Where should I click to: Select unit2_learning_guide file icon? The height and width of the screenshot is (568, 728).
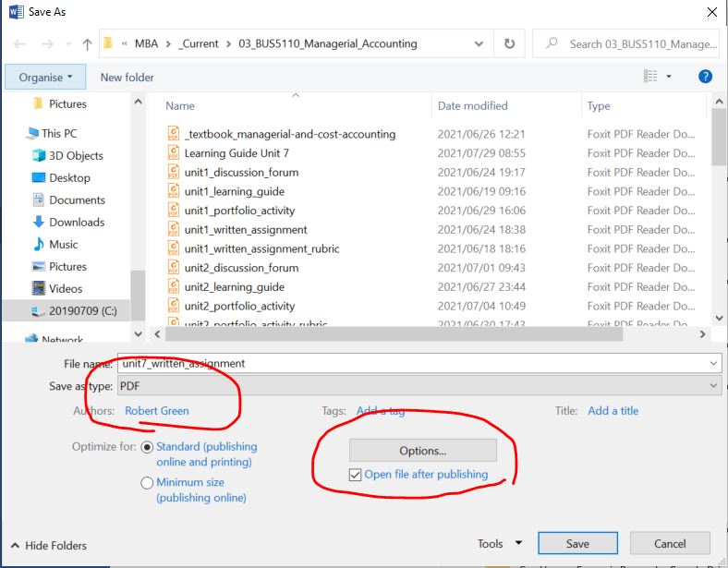(x=173, y=286)
